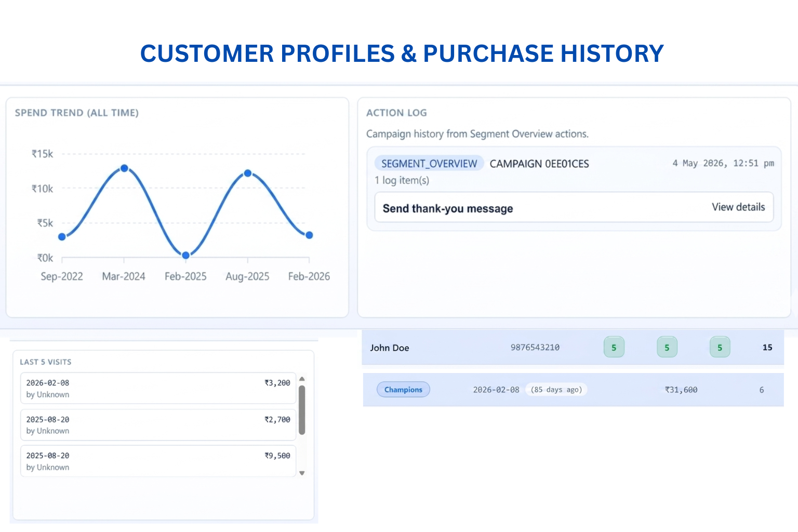Click the Last 5 Visits scrollbar thumb
Viewport: 798px width, 532px height.
click(302, 410)
